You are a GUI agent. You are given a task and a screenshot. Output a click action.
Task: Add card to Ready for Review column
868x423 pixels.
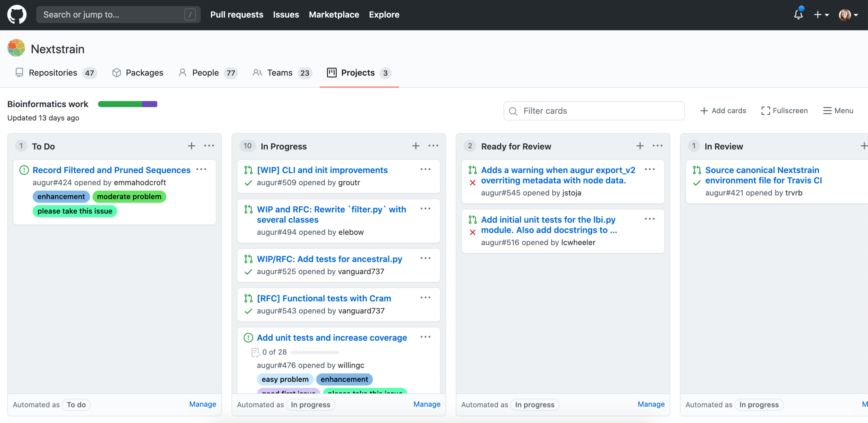pyautogui.click(x=640, y=146)
